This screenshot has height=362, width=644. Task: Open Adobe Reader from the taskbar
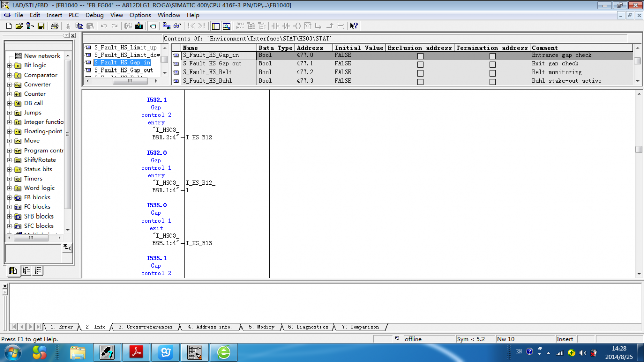coord(137,352)
